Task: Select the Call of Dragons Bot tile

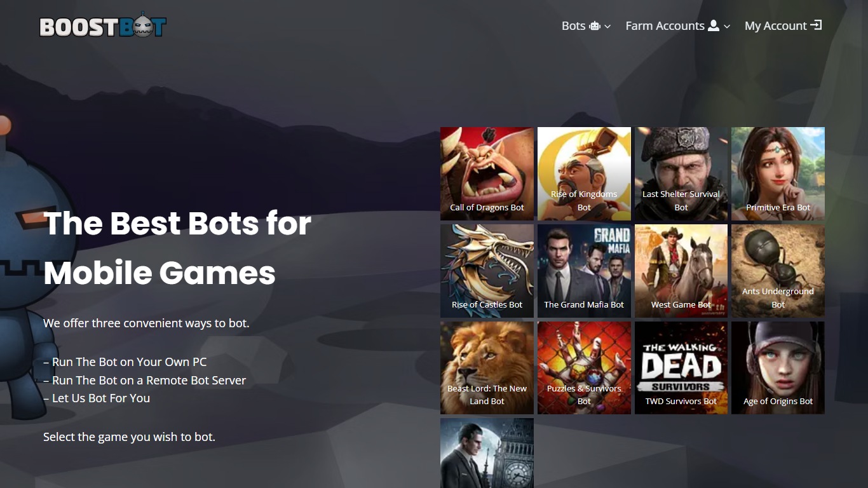Action: [487, 173]
